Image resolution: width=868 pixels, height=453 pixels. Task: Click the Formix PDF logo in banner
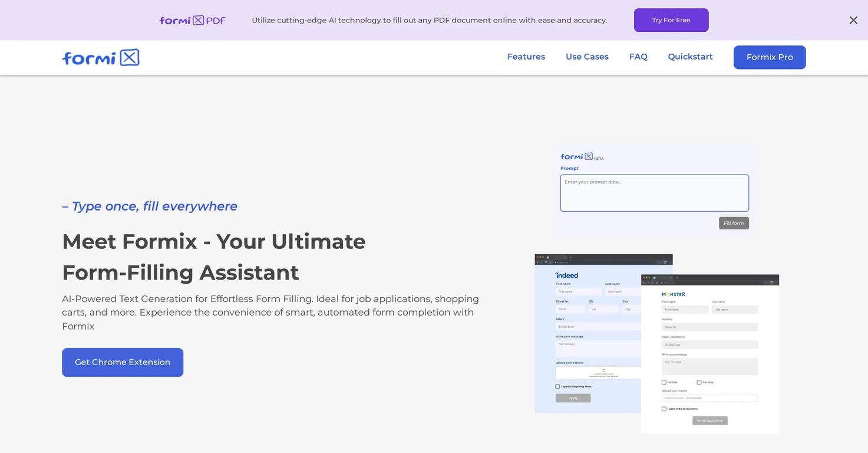(x=192, y=20)
